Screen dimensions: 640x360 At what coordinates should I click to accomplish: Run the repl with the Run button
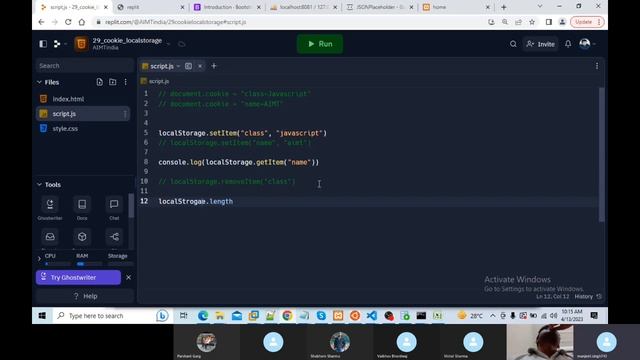pos(320,44)
